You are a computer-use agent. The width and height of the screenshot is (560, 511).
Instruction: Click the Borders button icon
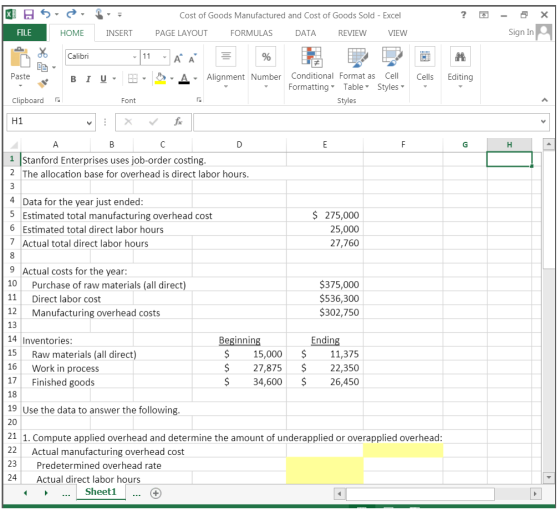click(133, 79)
